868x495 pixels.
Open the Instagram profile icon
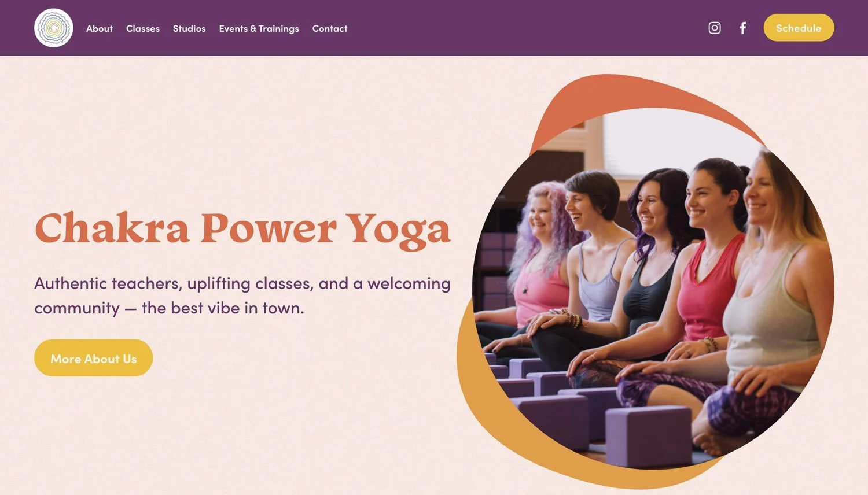pyautogui.click(x=715, y=28)
